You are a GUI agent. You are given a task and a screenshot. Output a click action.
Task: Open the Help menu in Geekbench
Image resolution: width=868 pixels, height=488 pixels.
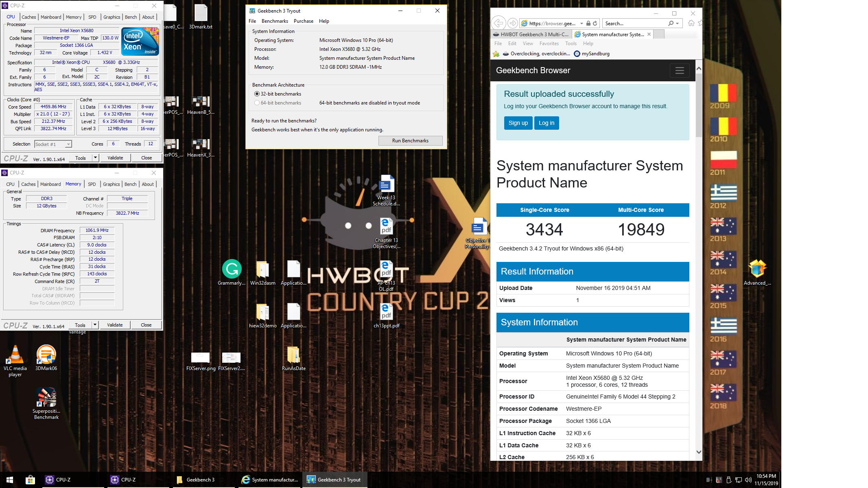coord(324,21)
